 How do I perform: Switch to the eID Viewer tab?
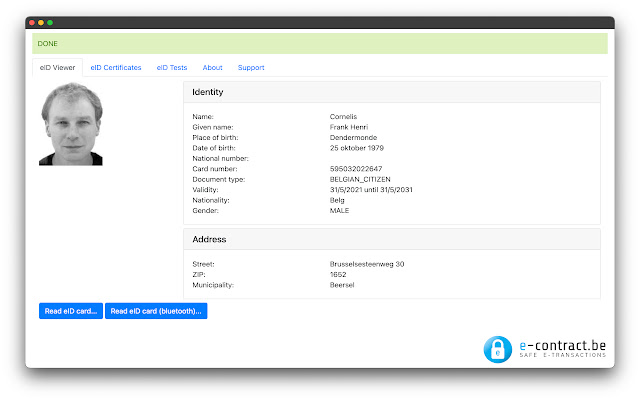click(58, 67)
